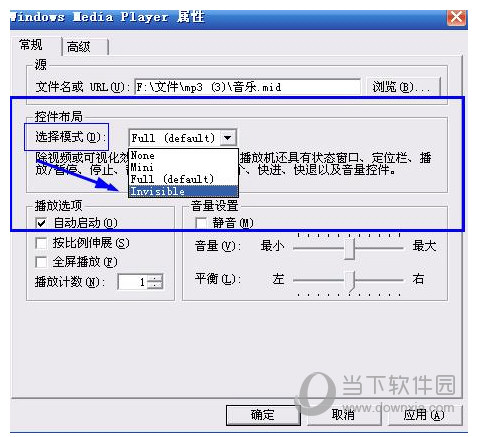Increase 播放计数 with the up spinner arrow
The image size is (479, 437).
click(155, 278)
